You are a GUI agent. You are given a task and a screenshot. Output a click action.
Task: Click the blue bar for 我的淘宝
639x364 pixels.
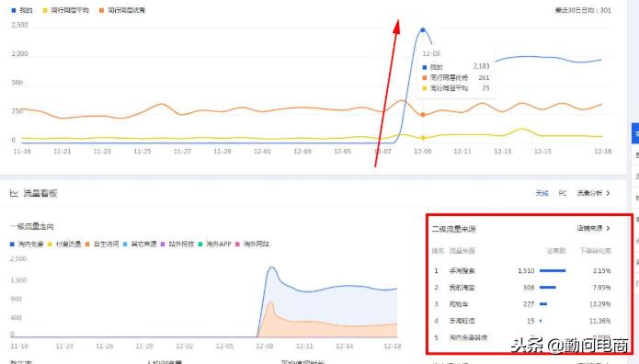(x=548, y=288)
